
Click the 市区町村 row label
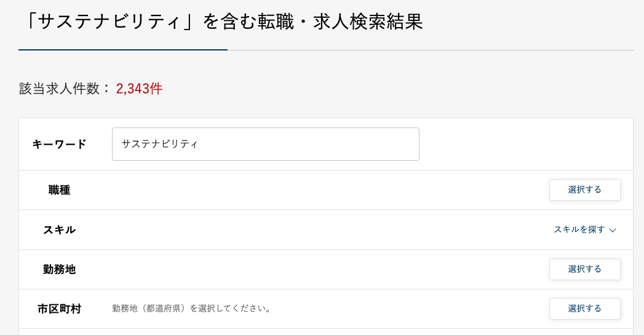pos(59,309)
